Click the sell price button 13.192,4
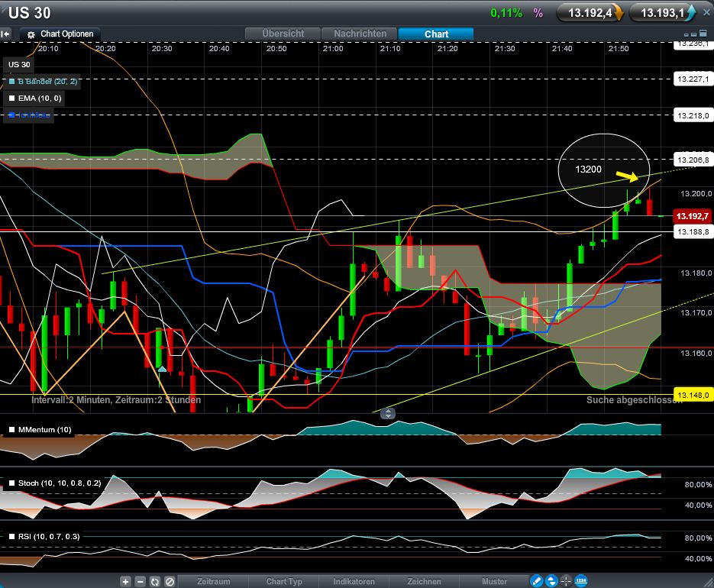 [x=590, y=13]
